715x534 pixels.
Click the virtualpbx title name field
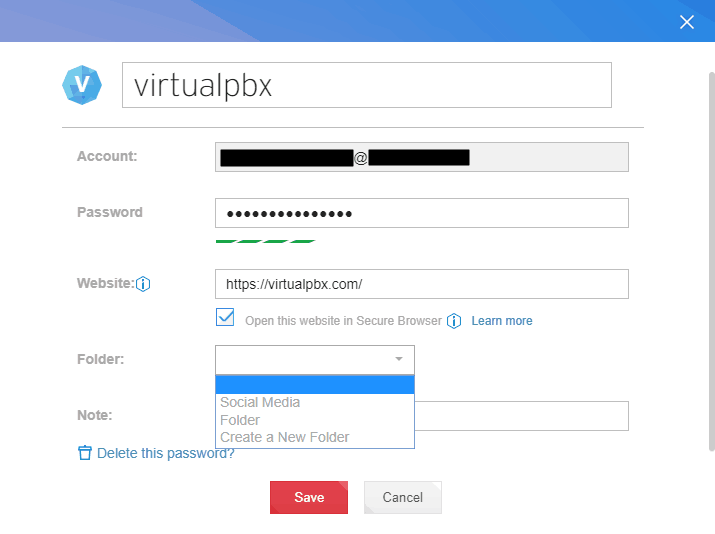(367, 85)
